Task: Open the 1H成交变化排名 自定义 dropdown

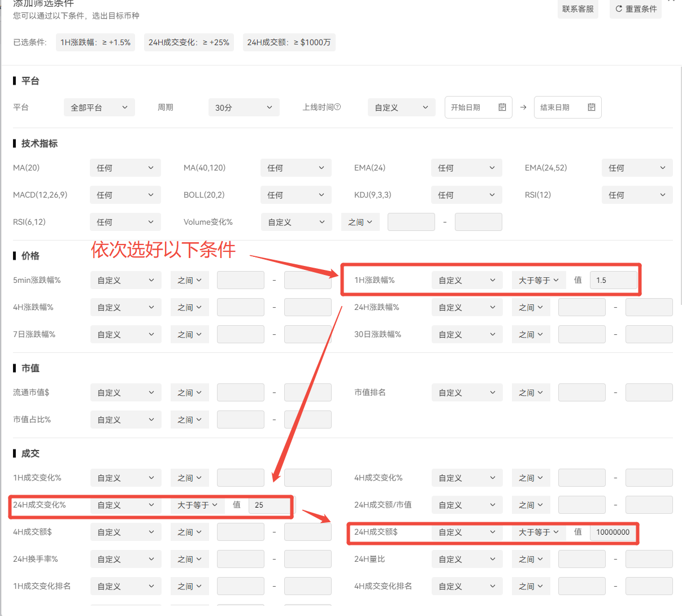Action: click(126, 586)
